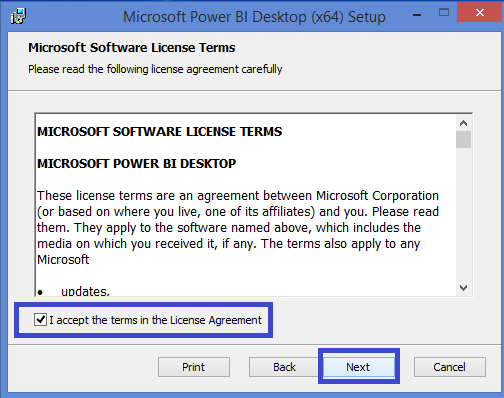This screenshot has width=504, height=398.
Task: Click the license text scroll down arrow
Action: click(463, 288)
